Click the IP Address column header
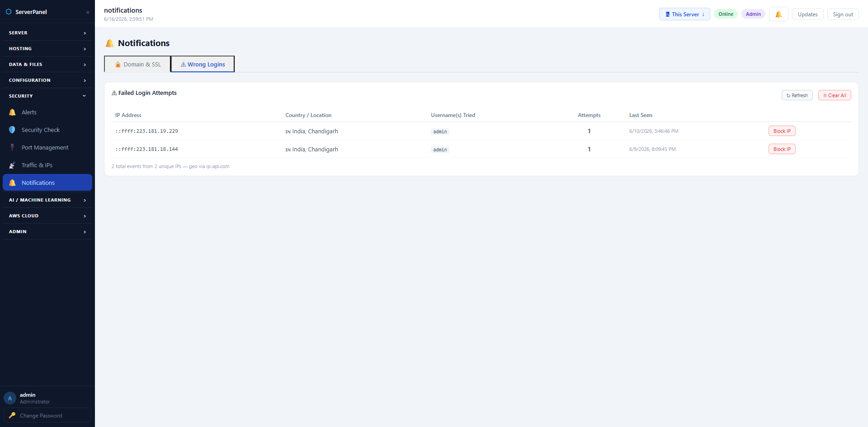 coord(128,115)
